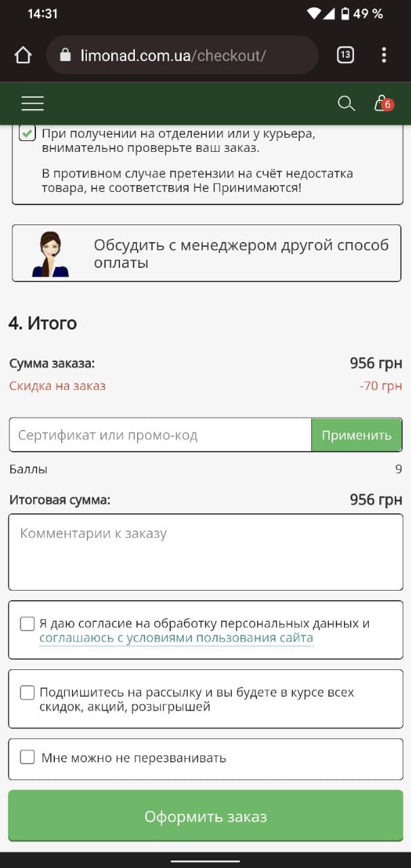Image resolution: width=411 pixels, height=868 pixels.
Task: Open the Chrome three-dot overflow menu
Action: (384, 55)
